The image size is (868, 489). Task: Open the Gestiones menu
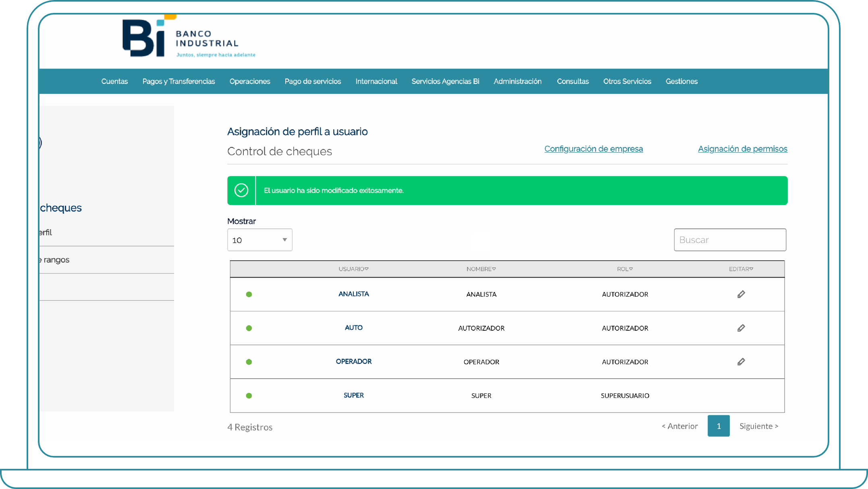click(681, 81)
